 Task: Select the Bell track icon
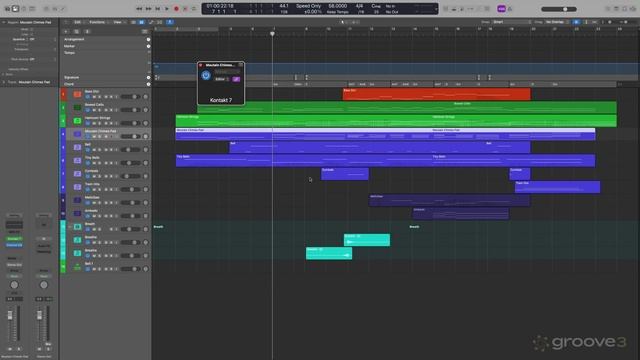click(77, 147)
